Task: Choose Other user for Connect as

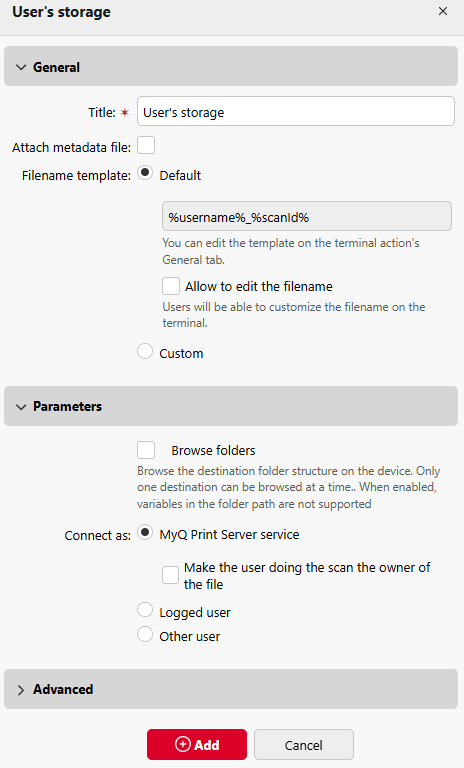Action: [145, 634]
